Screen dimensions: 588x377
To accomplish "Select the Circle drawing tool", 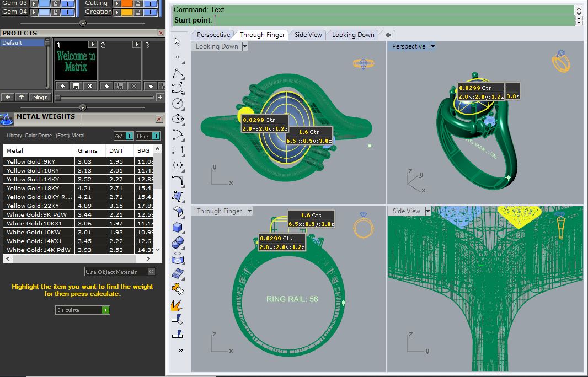I will click(x=178, y=103).
